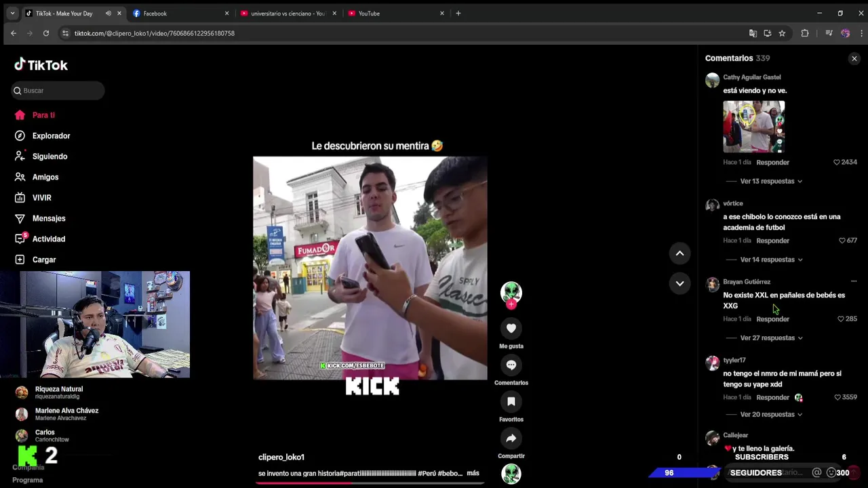Expand Ver 14 respuestas
Image resolution: width=868 pixels, height=488 pixels.
coord(771,260)
